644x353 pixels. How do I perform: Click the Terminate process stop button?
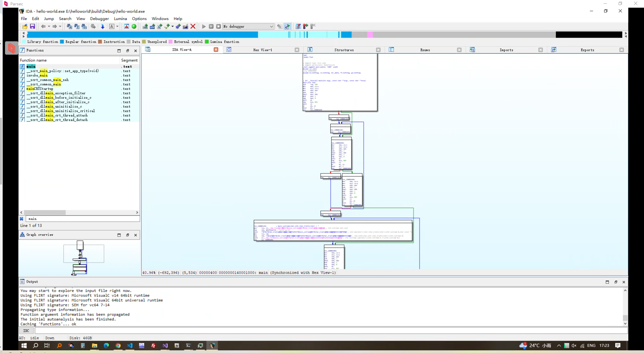(218, 26)
